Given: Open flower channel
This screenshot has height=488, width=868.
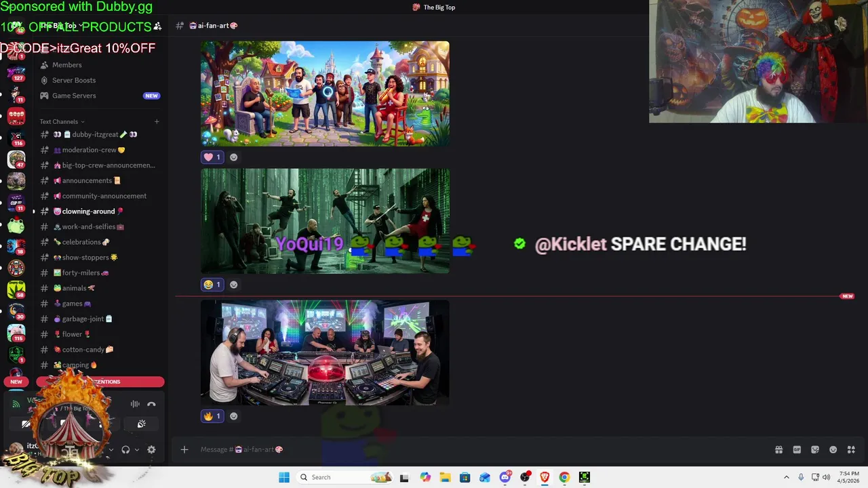Looking at the screenshot, I should click(100, 334).
